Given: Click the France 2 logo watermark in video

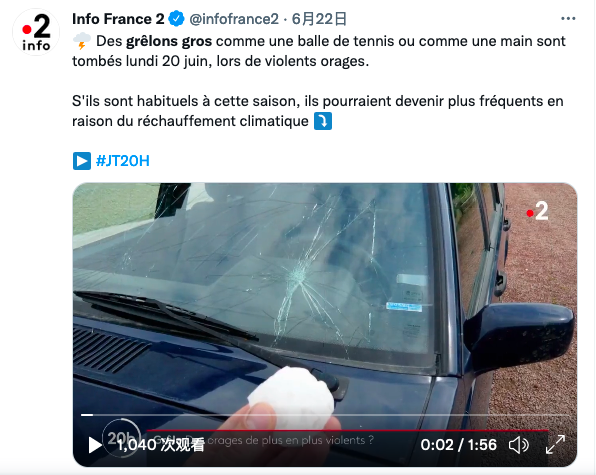Looking at the screenshot, I should (537, 211).
